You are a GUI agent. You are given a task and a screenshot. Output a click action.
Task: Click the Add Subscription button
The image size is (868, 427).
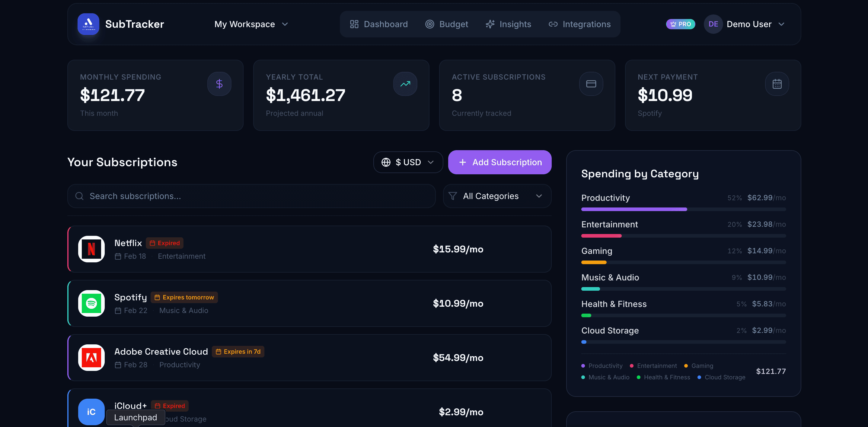click(500, 162)
